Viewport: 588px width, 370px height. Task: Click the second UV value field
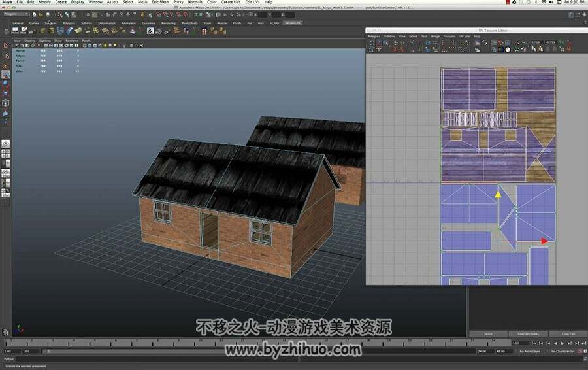pos(549,42)
